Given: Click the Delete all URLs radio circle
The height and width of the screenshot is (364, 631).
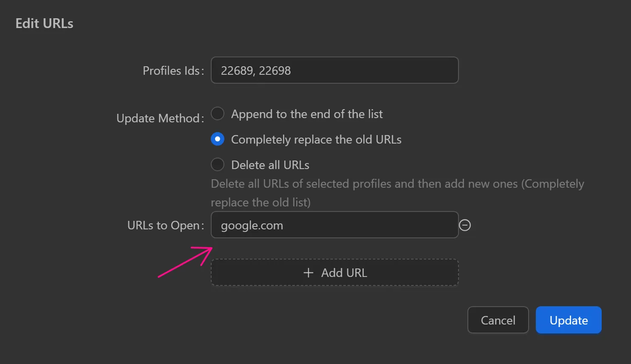Looking at the screenshot, I should [217, 164].
